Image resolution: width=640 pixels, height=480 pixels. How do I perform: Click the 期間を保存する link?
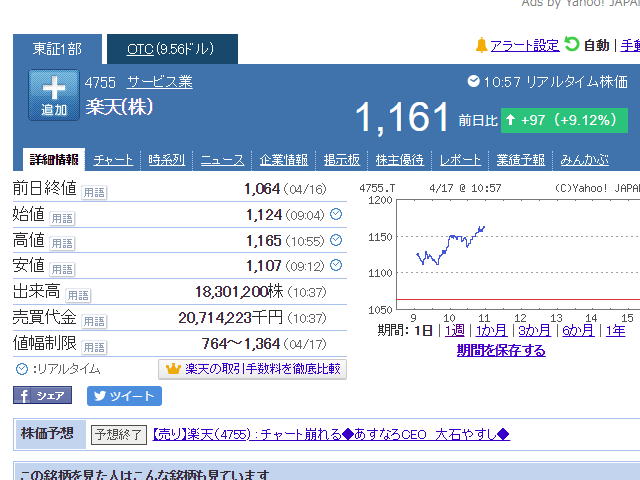point(501,350)
